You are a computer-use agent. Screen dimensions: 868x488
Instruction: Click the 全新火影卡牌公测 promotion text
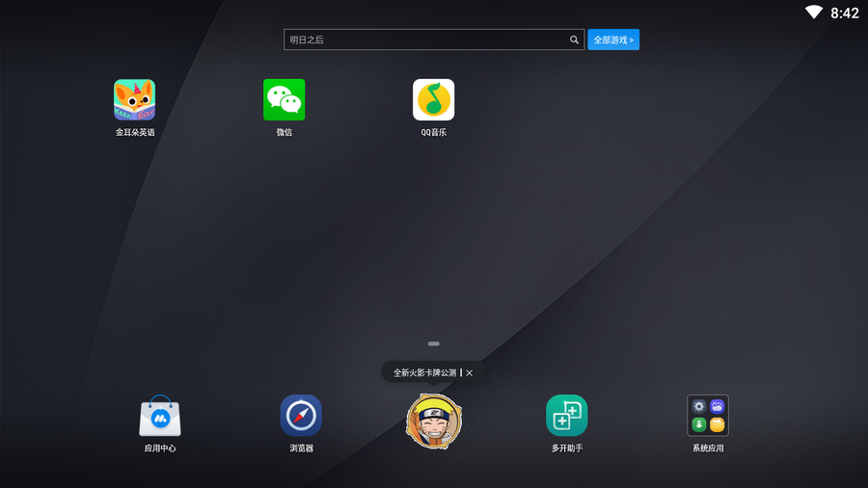424,372
